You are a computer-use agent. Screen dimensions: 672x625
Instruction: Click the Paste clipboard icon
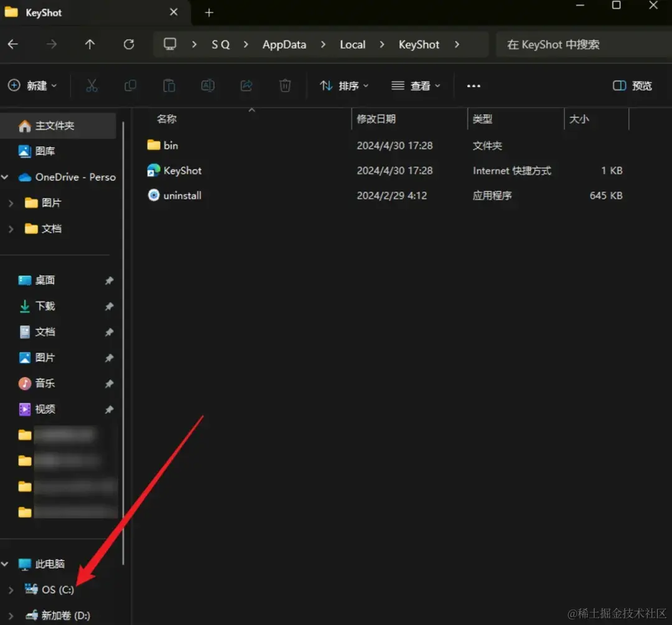pyautogui.click(x=169, y=86)
